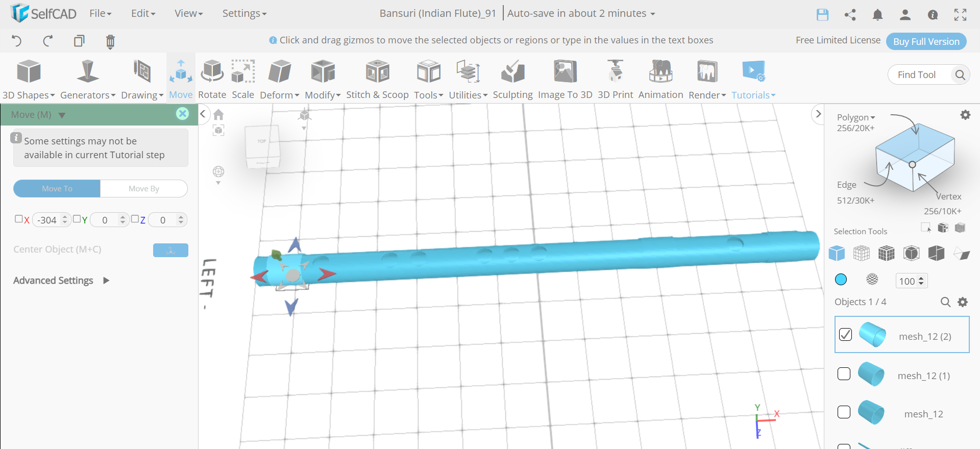Click the Delete trash icon
Viewport: 980px width, 449px height.
coord(110,41)
